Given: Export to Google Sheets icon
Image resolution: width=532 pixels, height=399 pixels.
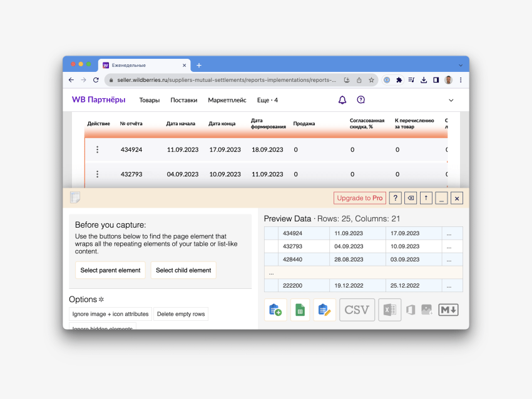Looking at the screenshot, I should coord(300,310).
